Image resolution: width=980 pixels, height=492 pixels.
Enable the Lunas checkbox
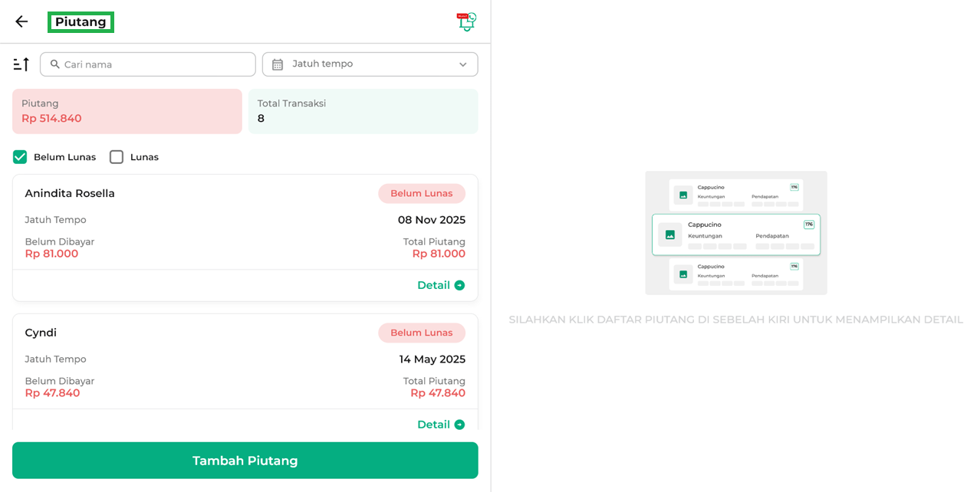[x=117, y=157]
